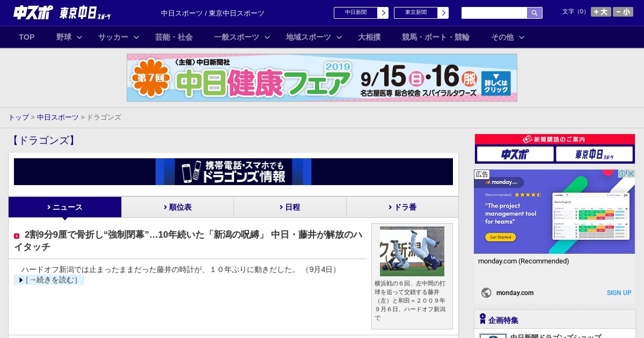This screenshot has width=644, height=338.
Task: Open the サッカー menu
Action: point(113,37)
